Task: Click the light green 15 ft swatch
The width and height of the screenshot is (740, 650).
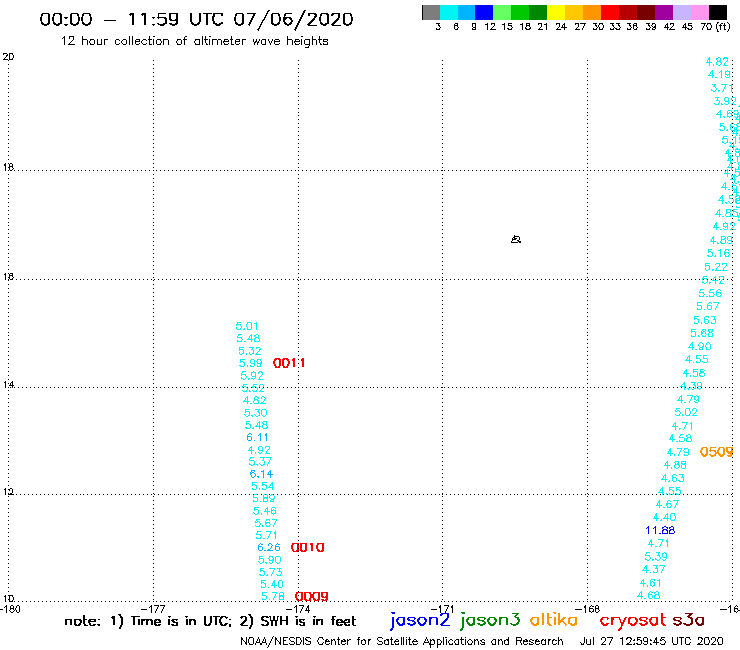Action: pos(502,12)
